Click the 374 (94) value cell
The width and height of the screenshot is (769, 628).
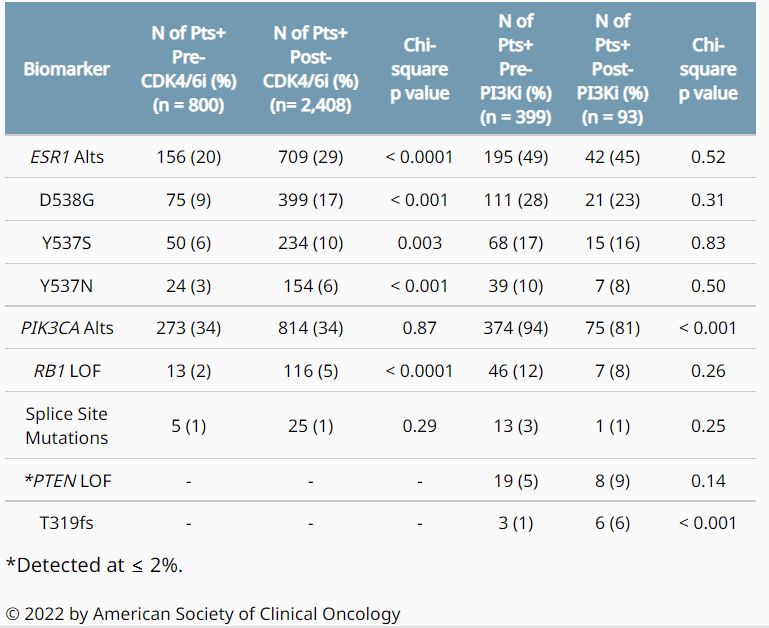click(517, 328)
